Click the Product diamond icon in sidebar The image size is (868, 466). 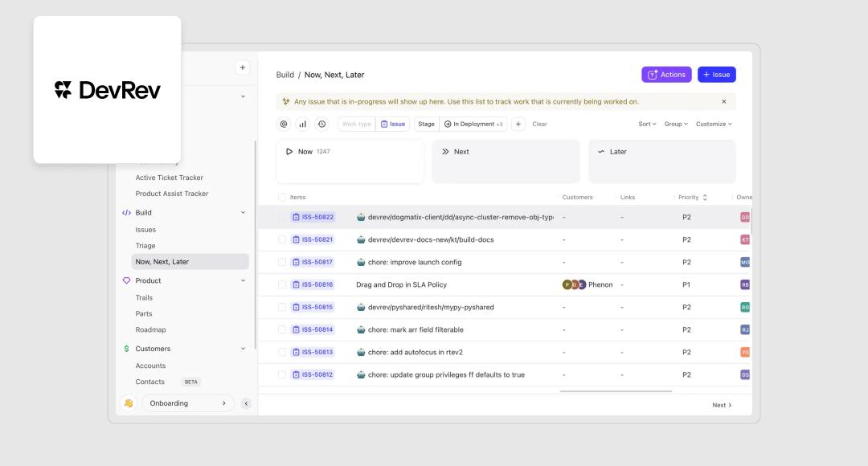tap(127, 280)
